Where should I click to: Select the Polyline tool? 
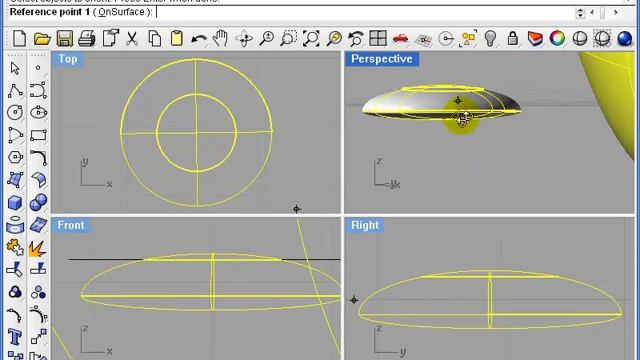(15, 91)
